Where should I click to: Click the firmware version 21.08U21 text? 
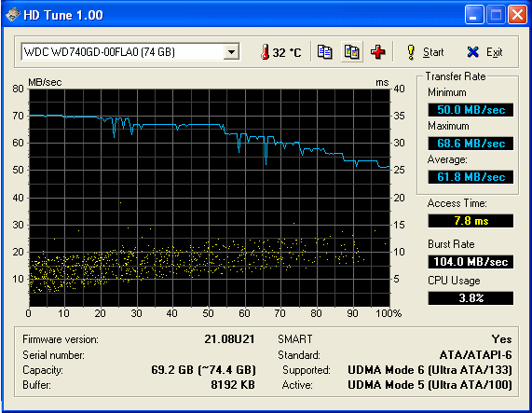[229, 339]
